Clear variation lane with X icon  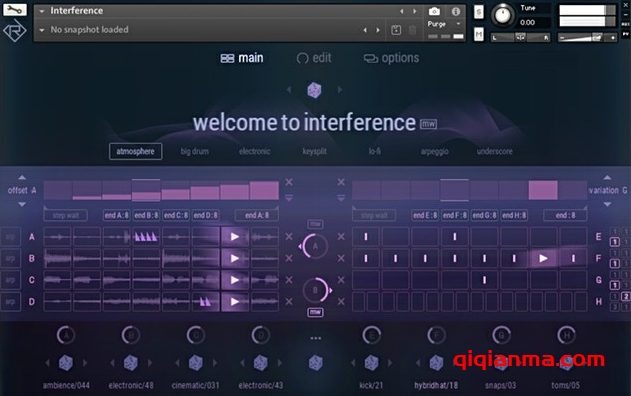tap(341, 182)
